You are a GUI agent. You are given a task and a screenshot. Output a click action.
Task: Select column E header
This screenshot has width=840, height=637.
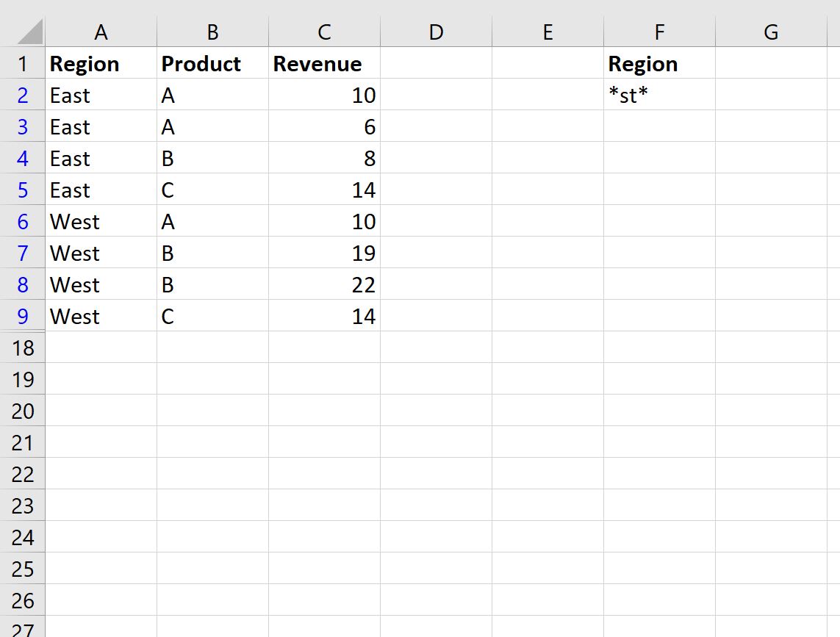[x=548, y=32]
